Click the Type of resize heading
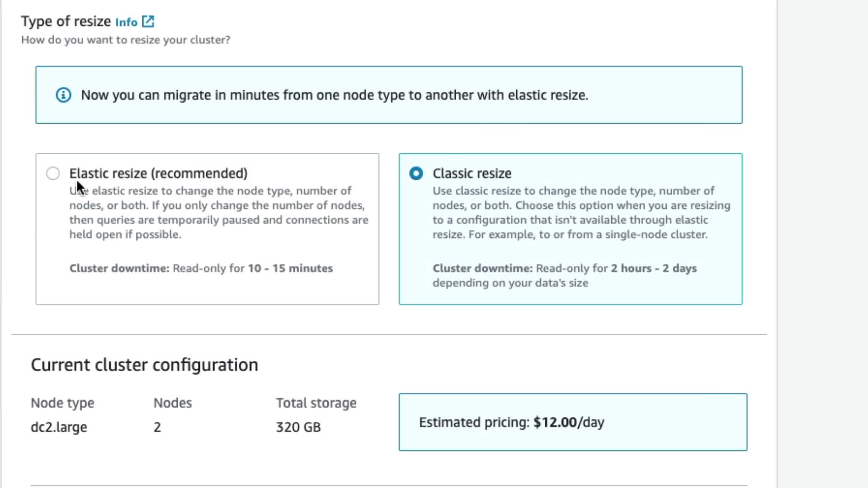Image resolution: width=868 pixels, height=488 pixels. (66, 21)
